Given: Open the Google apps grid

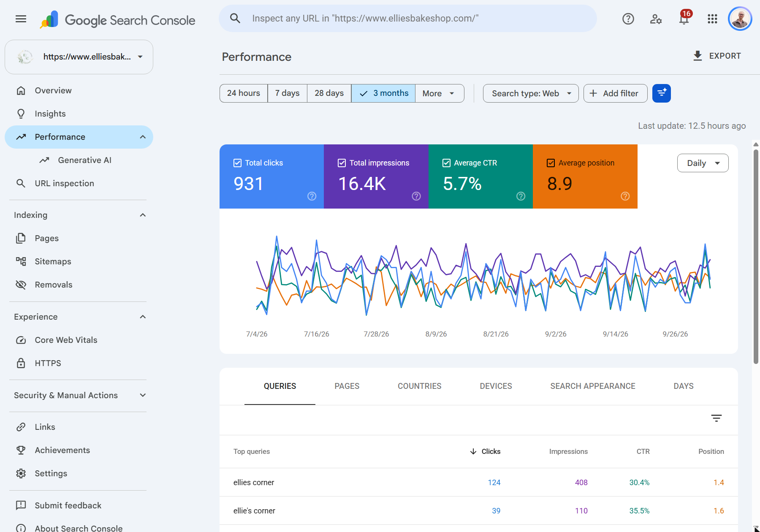Looking at the screenshot, I should pos(712,19).
